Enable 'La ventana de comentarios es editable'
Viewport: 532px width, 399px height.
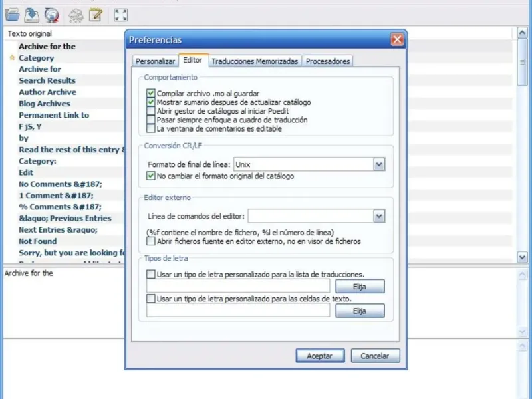(x=151, y=128)
